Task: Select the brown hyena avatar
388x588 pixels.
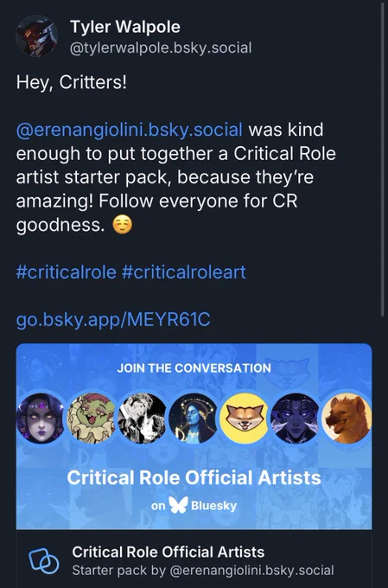Action: click(347, 419)
